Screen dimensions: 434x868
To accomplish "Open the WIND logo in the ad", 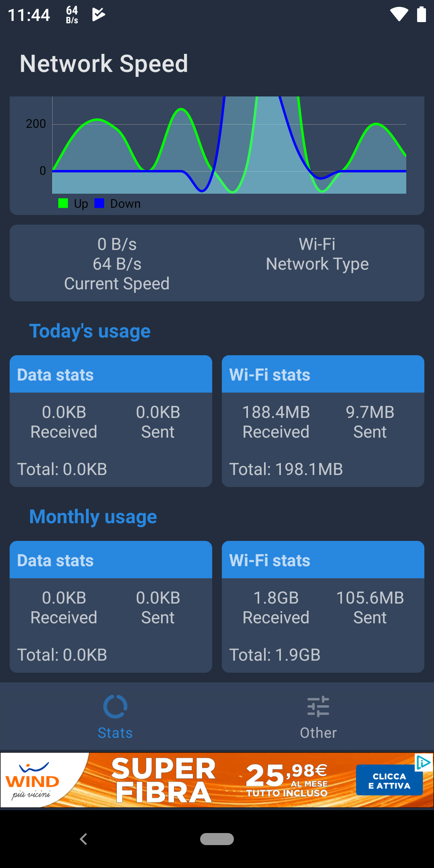I will (33, 780).
